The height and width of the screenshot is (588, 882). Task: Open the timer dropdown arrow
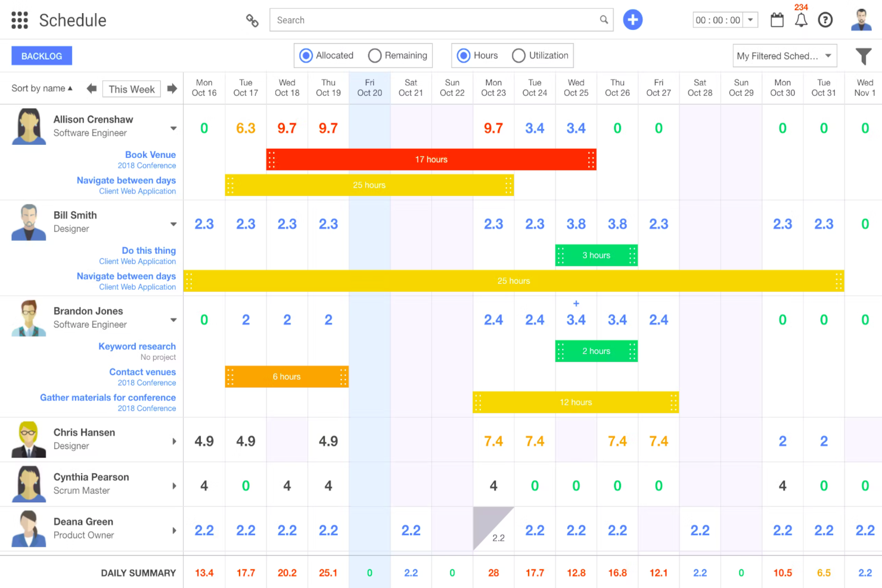click(750, 20)
